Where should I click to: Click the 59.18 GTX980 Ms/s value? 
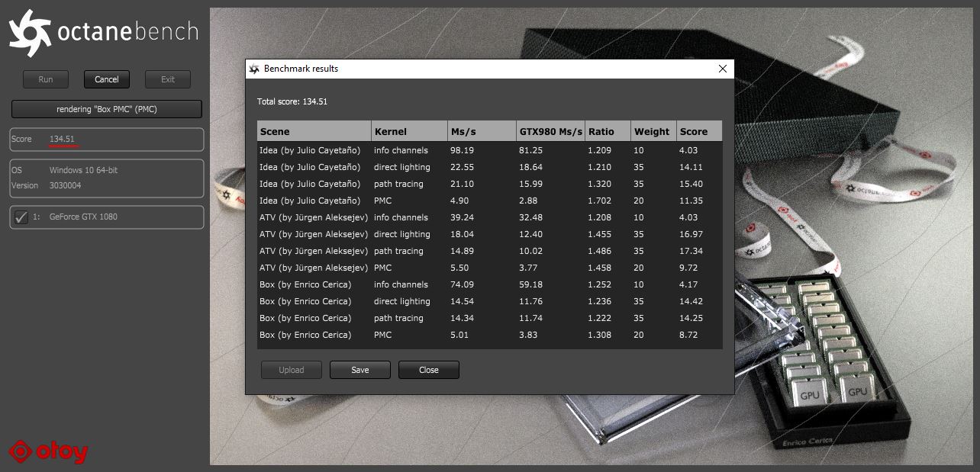tap(530, 284)
